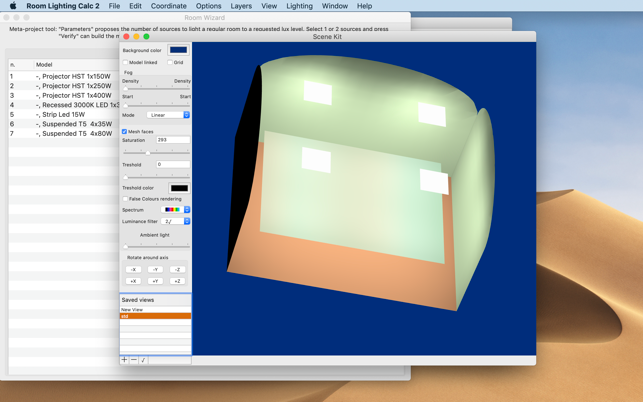
Task: Select Suspended T5 4x35W row
Action: tap(64, 124)
